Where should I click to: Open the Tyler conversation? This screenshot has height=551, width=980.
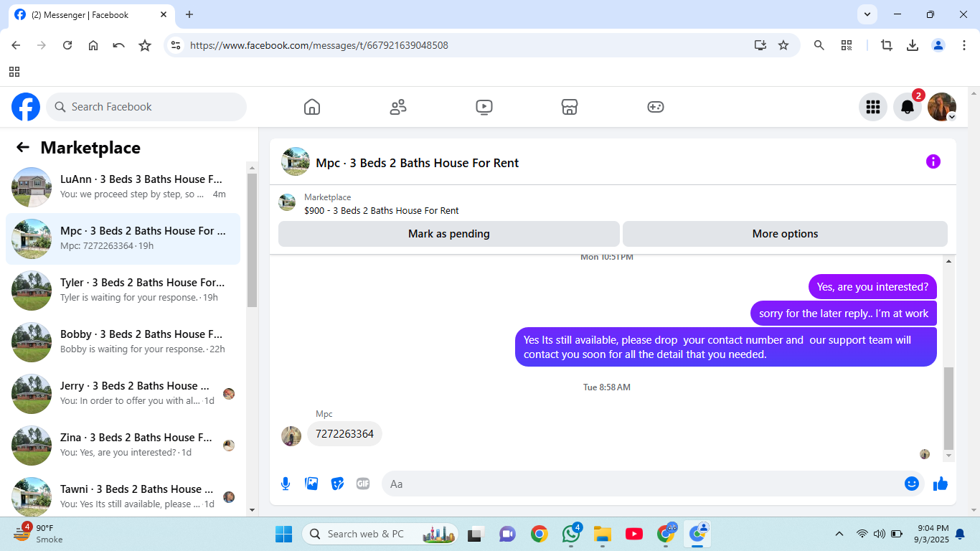(x=123, y=291)
